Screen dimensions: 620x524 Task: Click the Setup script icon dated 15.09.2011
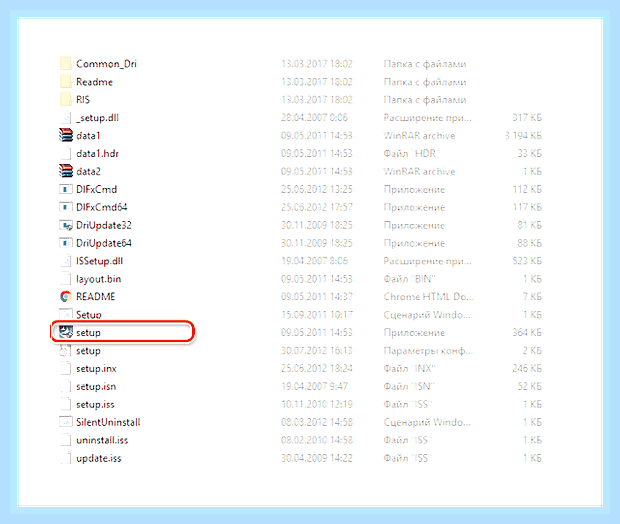[x=66, y=314]
